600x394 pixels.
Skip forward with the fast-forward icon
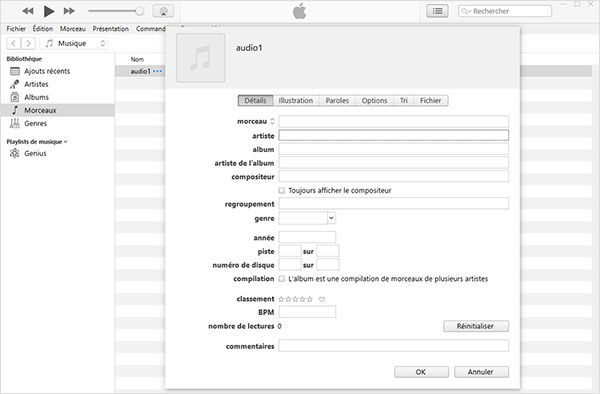pyautogui.click(x=69, y=11)
